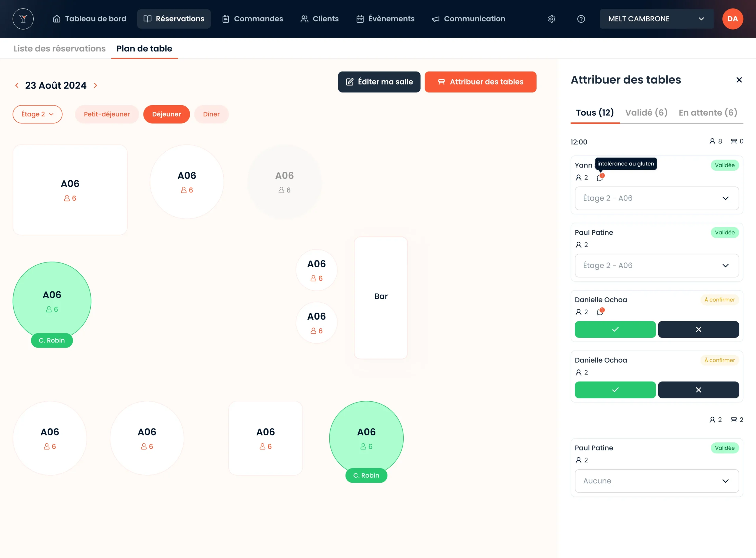The height and width of the screenshot is (558, 756).
Task: Open Danielle Ochoa's comment bubble icon
Action: (600, 312)
